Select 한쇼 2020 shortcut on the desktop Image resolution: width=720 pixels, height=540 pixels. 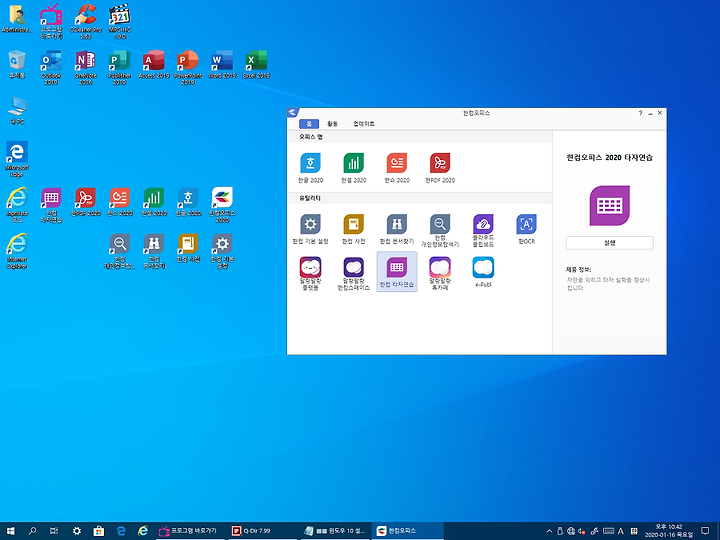point(119,202)
